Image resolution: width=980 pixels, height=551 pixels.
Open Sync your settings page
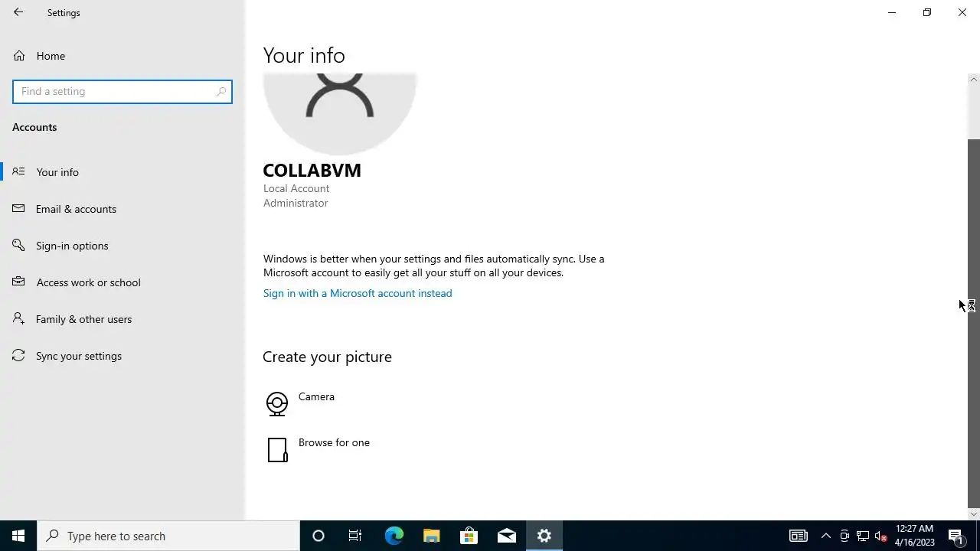(x=122, y=356)
